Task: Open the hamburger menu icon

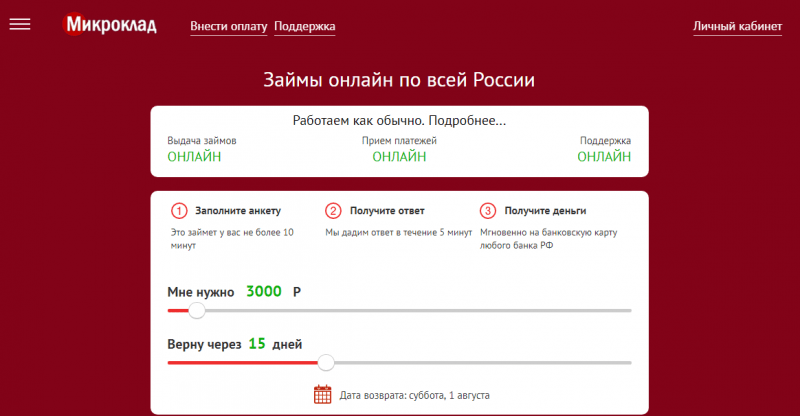Action: coord(20,24)
